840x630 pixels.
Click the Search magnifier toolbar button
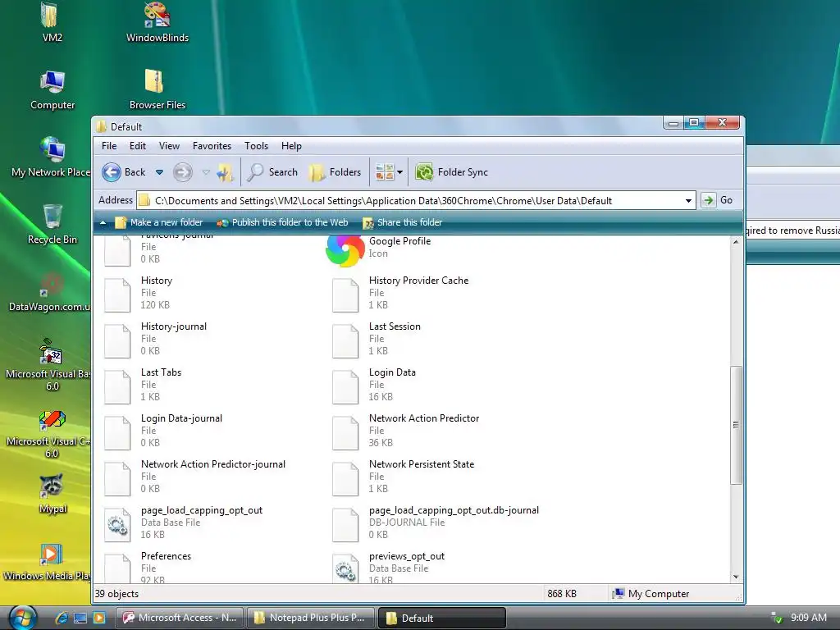[272, 172]
